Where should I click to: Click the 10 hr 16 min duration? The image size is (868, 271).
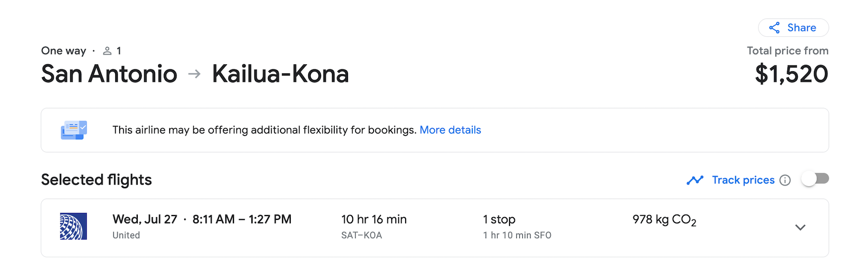pos(374,219)
